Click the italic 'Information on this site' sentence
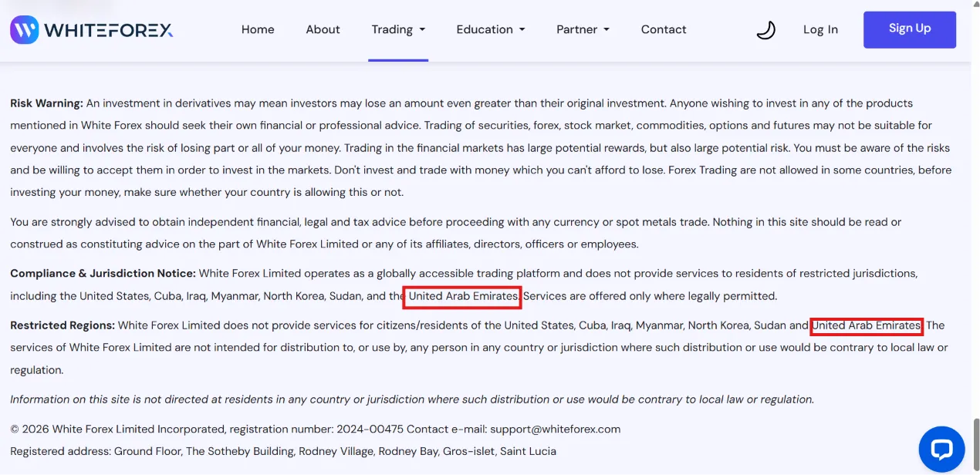 point(412,399)
